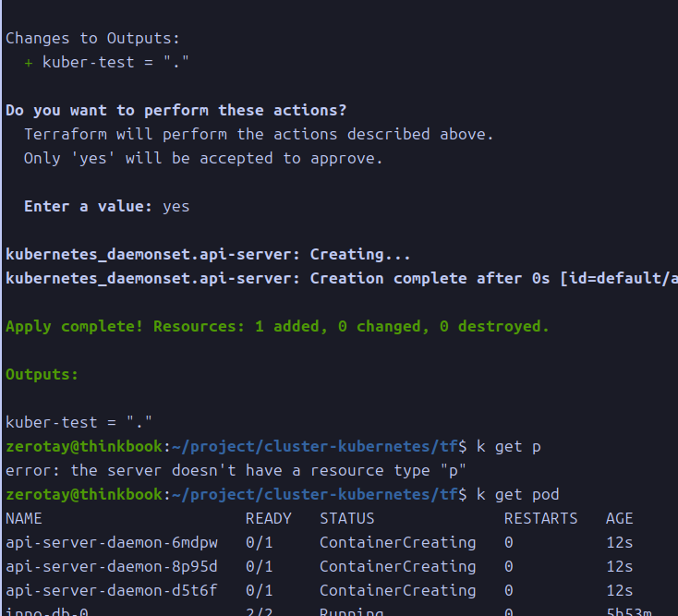
Task: Click 'Do you want to perform these actions?'
Action: coord(176,110)
